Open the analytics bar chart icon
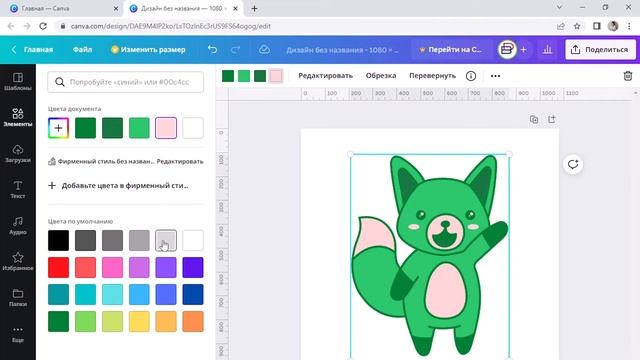The width and height of the screenshot is (640, 360). click(x=547, y=49)
